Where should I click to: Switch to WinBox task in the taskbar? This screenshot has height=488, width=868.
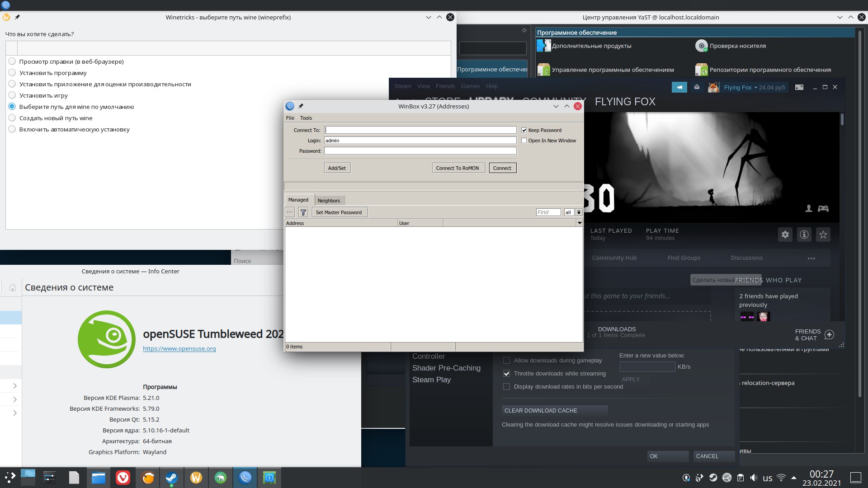click(245, 478)
